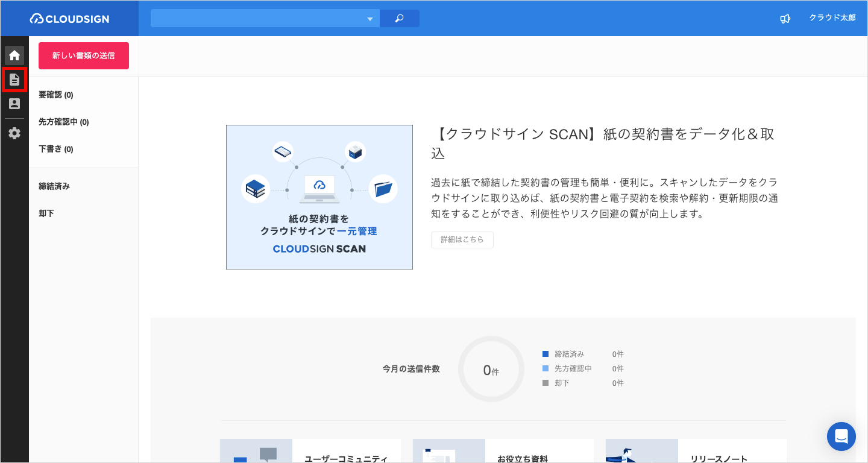This screenshot has width=868, height=463.
Task: Open the クラウド太郎 user menu
Action: point(832,18)
